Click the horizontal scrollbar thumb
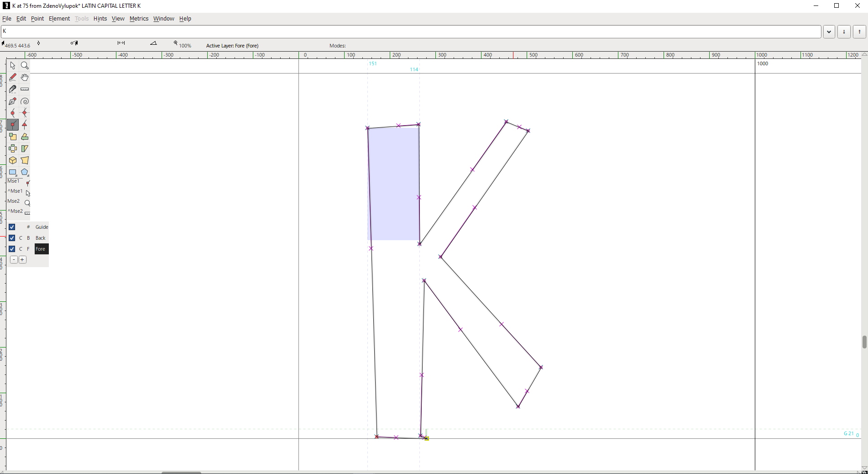This screenshot has width=868, height=474. (x=182, y=472)
